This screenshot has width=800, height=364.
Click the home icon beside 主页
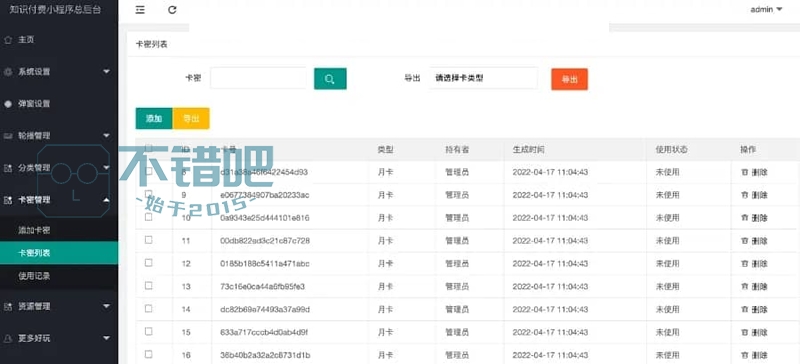pos(8,40)
